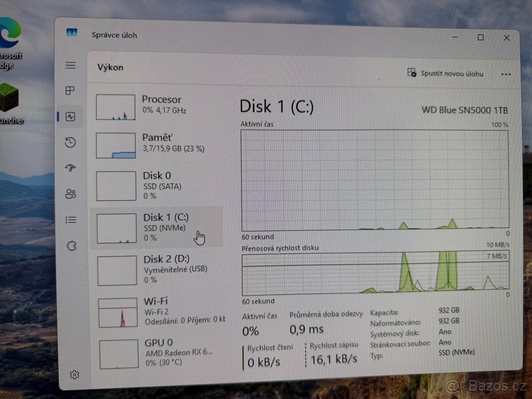
Task: Open App history via clock icon
Action: pos(70,143)
